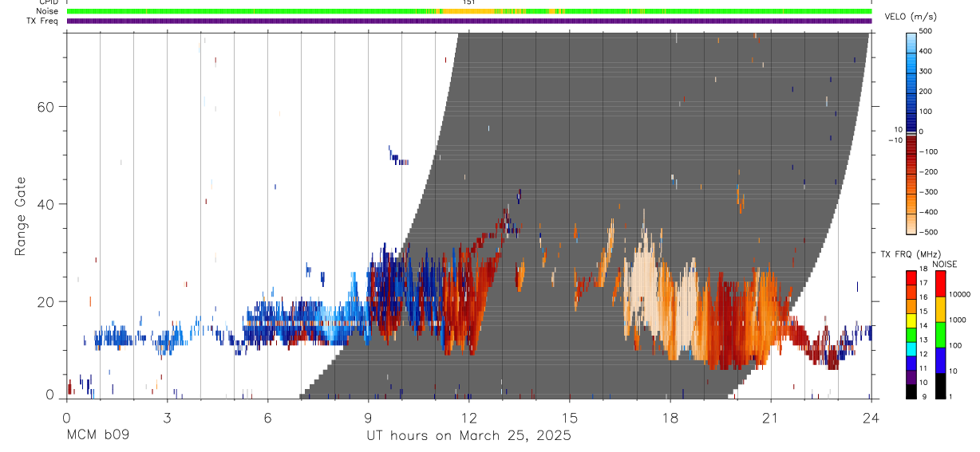Click the 12 UT hour tick label
The height and width of the screenshot is (452, 980).
[468, 418]
